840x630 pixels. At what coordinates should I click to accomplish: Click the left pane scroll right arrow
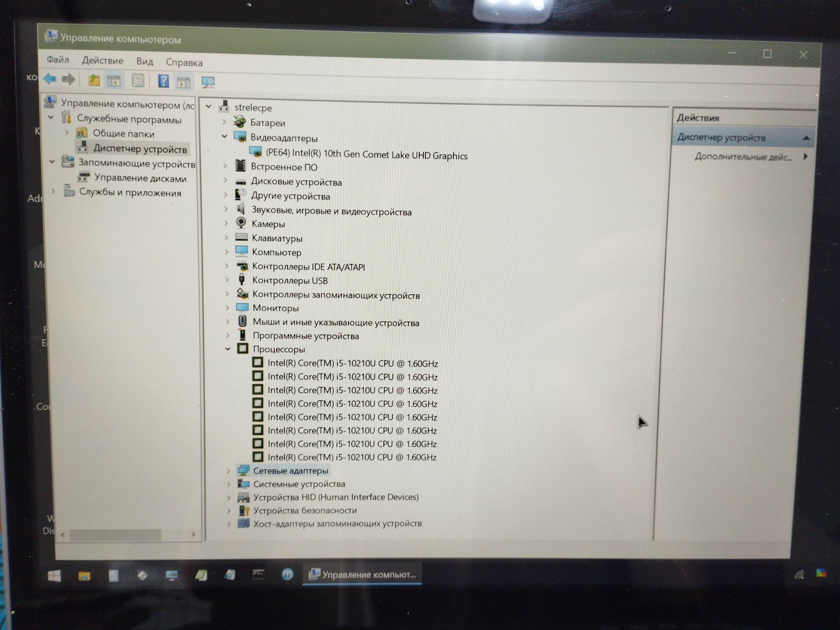coord(193,535)
